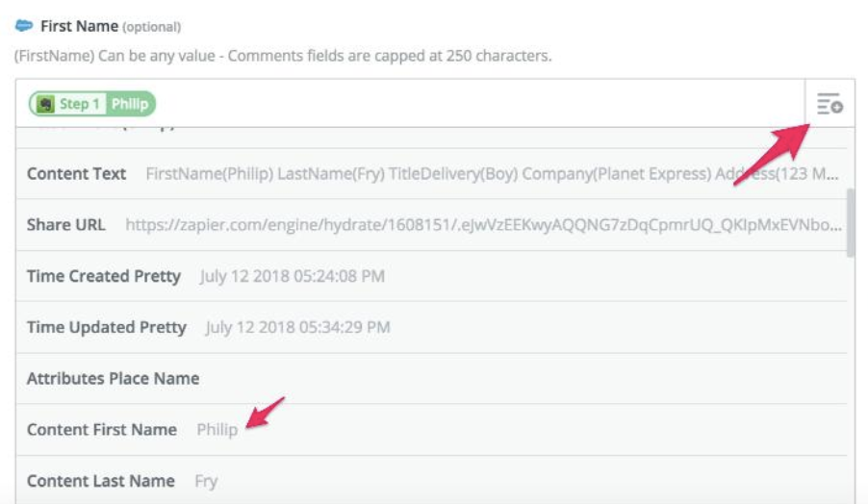The height and width of the screenshot is (504, 868).
Task: Click the Evernote icon in Step 1 pill
Action: click(x=45, y=104)
